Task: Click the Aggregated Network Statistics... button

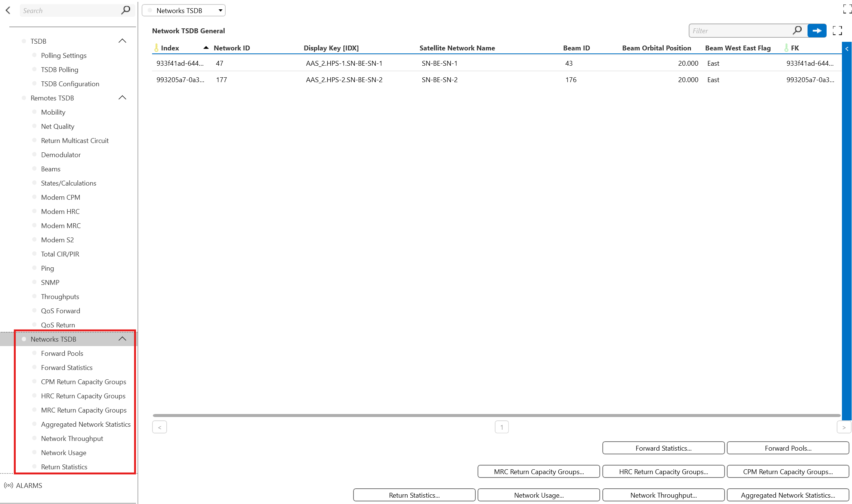Action: (x=788, y=495)
